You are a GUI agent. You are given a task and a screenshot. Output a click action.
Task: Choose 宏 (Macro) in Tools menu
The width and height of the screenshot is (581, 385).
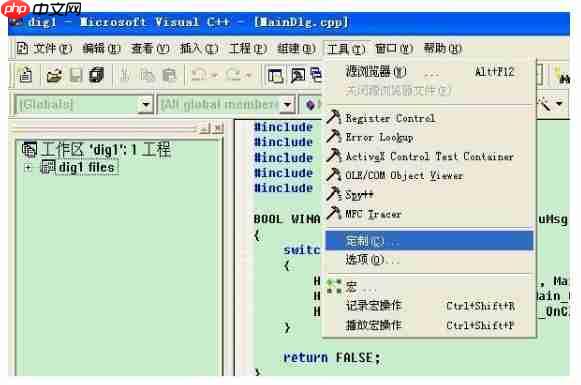point(429,287)
